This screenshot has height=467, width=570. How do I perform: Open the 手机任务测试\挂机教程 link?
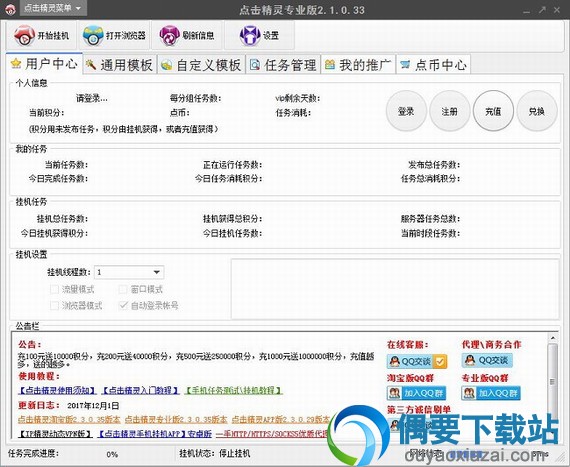[234, 391]
